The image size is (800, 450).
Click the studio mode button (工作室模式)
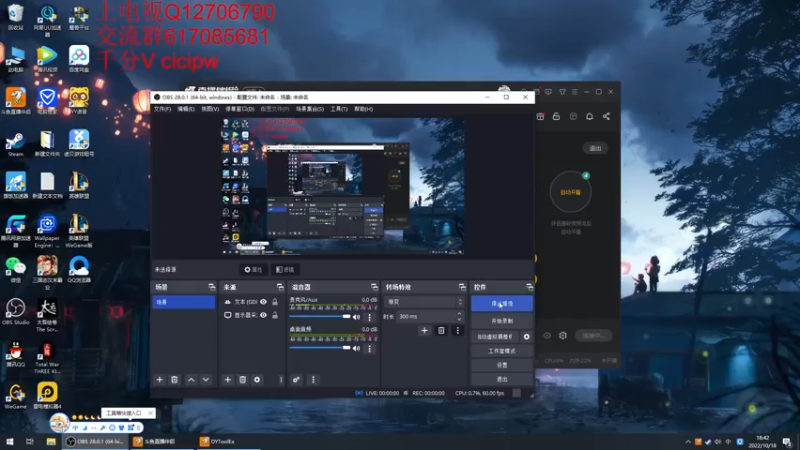pyautogui.click(x=502, y=351)
